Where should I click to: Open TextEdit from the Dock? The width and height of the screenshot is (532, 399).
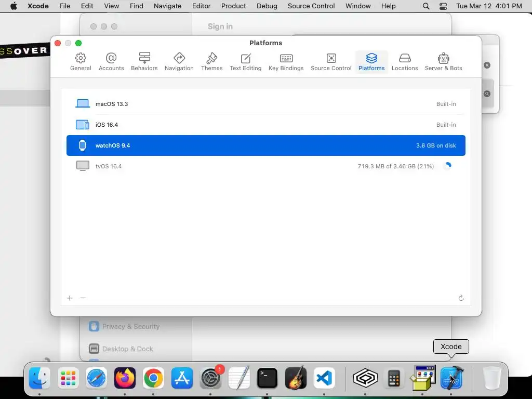click(239, 378)
